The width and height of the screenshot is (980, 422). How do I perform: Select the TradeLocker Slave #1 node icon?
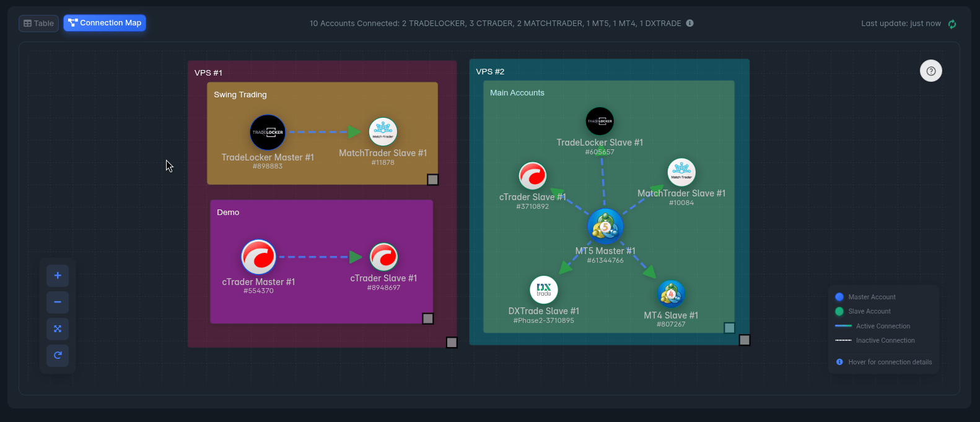coord(600,121)
